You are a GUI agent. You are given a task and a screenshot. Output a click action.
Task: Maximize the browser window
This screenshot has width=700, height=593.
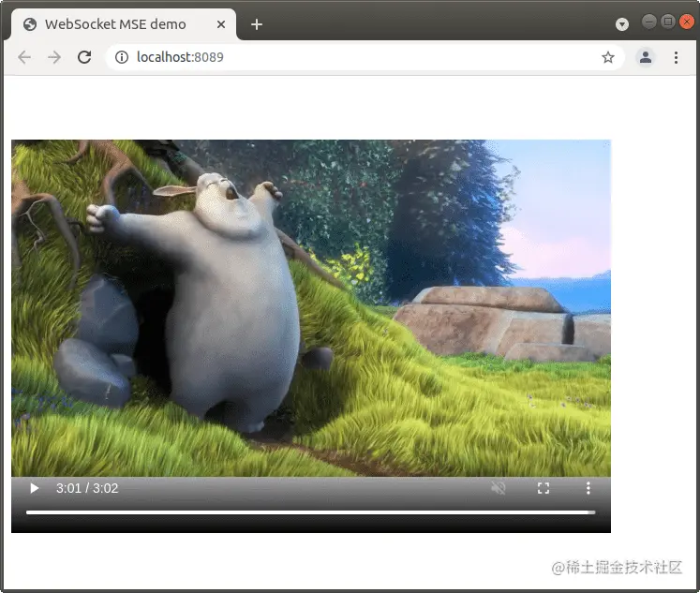tap(668, 22)
